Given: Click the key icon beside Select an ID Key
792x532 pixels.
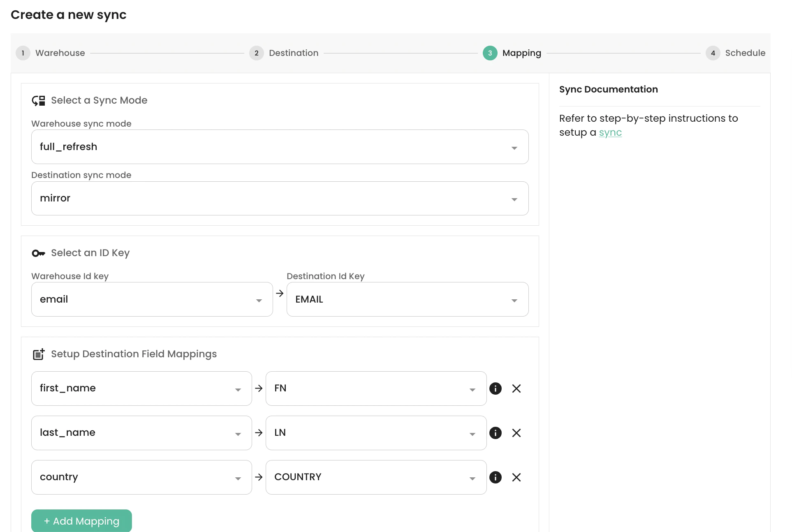Looking at the screenshot, I should 38,253.
